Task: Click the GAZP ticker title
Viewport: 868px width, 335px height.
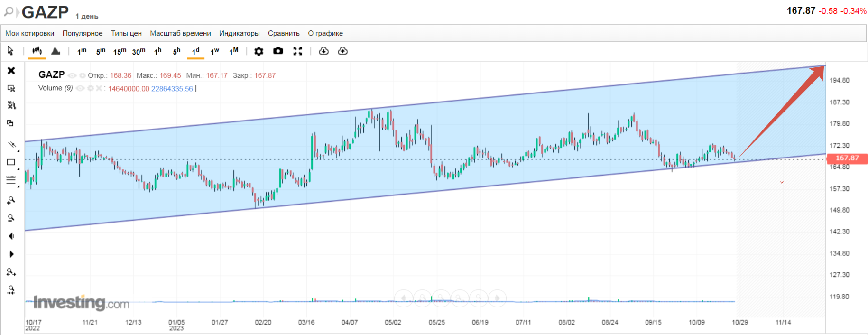Action: click(45, 12)
